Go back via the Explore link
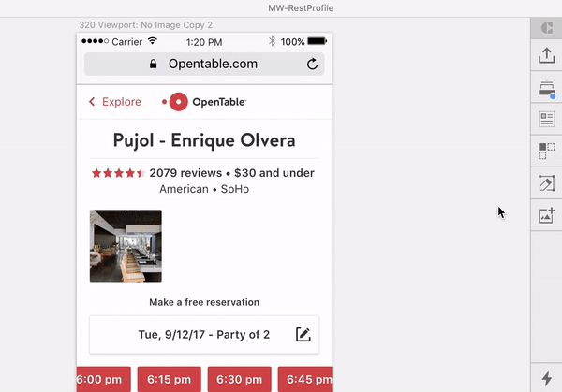 pyautogui.click(x=122, y=102)
